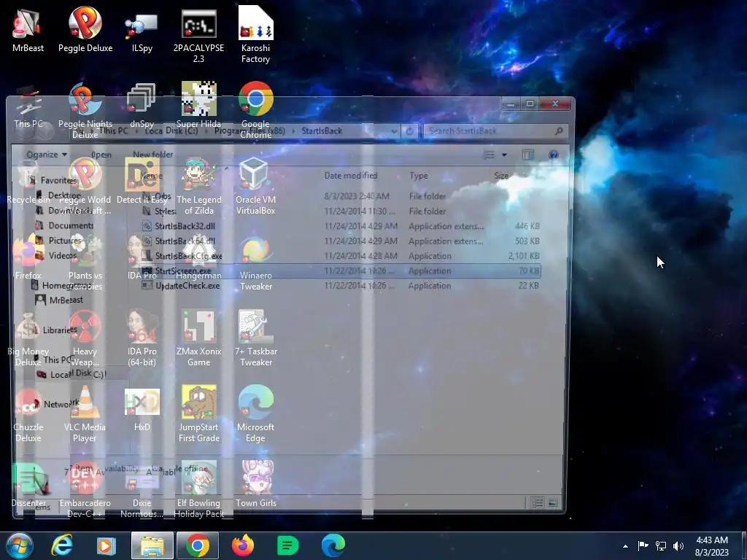Image resolution: width=747 pixels, height=560 pixels.
Task: Click the Search StartIsBack field
Action: coord(495,131)
